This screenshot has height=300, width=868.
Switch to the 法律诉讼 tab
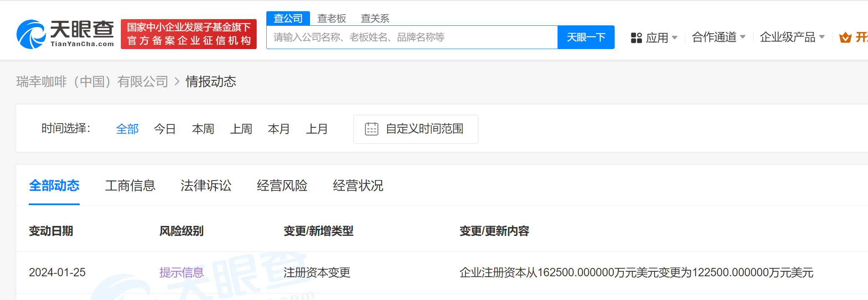click(206, 186)
